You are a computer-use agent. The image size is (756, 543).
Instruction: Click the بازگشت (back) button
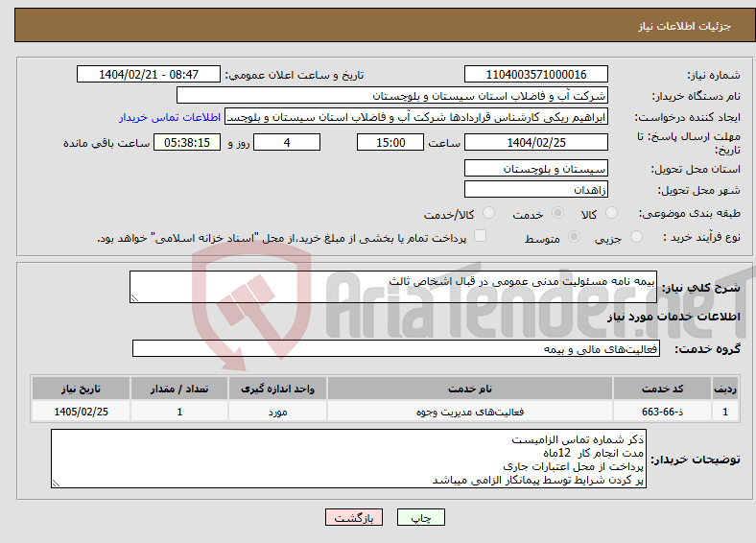coord(354,517)
